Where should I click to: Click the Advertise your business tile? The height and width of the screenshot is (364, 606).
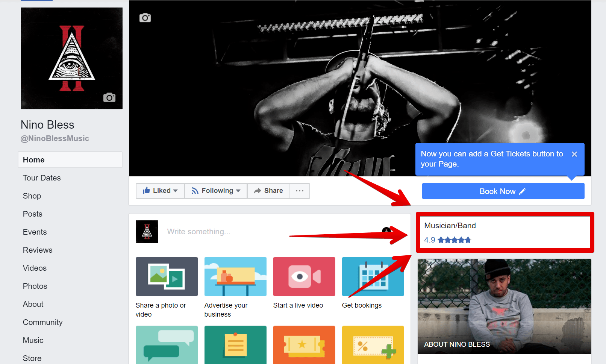tap(235, 276)
